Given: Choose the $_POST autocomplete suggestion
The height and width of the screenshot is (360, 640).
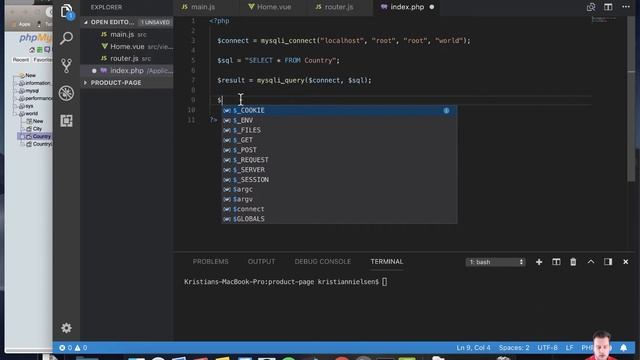Looking at the screenshot, I should pyautogui.click(x=339, y=150).
